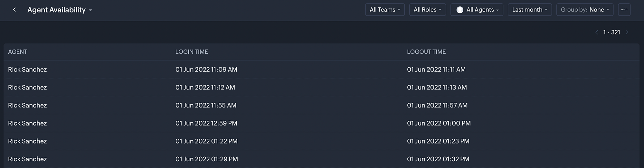
Task: Change the Last month date range
Action: [x=530, y=10]
